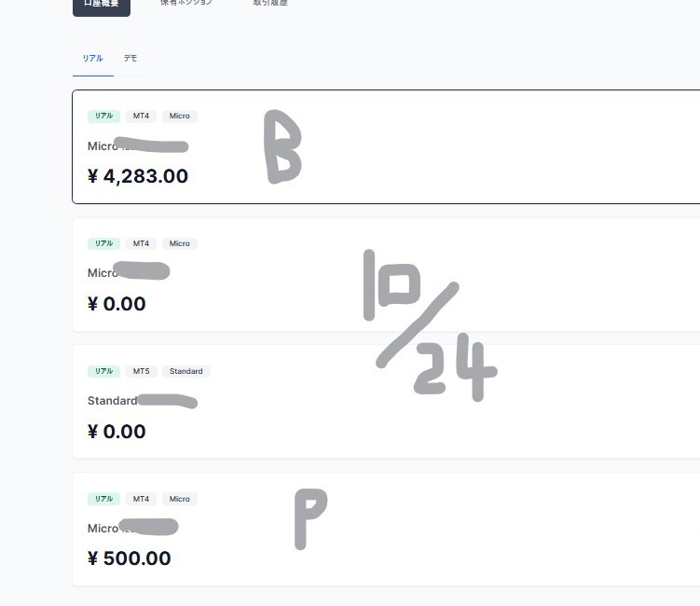Switch to the デモ accounts sub-tab

[130, 59]
